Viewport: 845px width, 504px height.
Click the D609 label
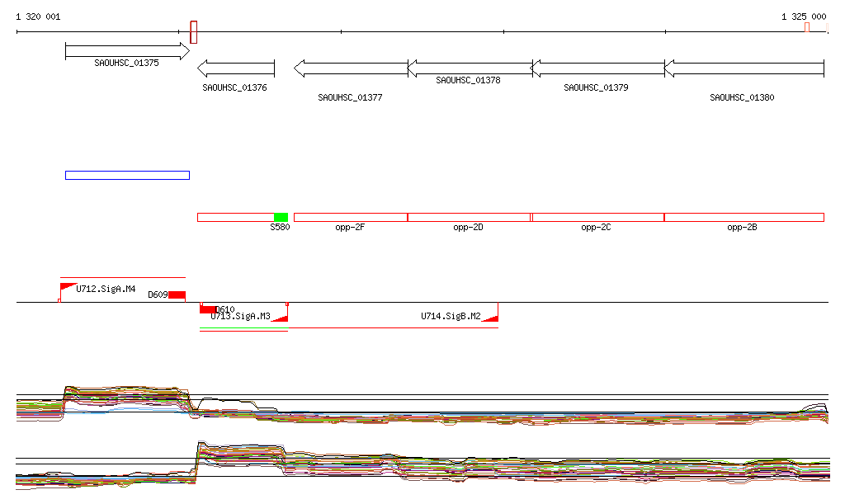(158, 295)
